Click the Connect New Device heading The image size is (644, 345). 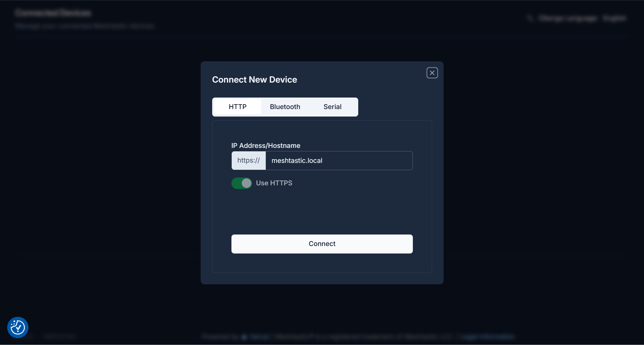tap(254, 80)
